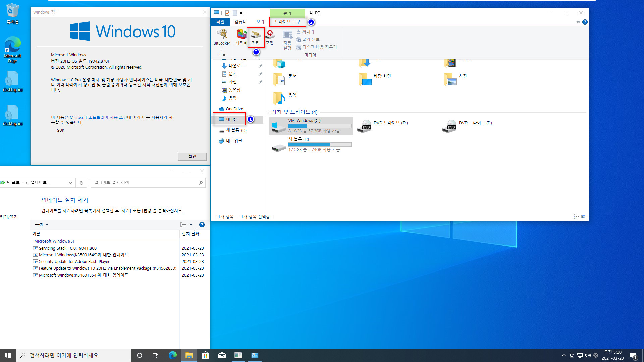
Task: Collapse the 장치 및 드라이브 group chevron
Action: (x=268, y=112)
